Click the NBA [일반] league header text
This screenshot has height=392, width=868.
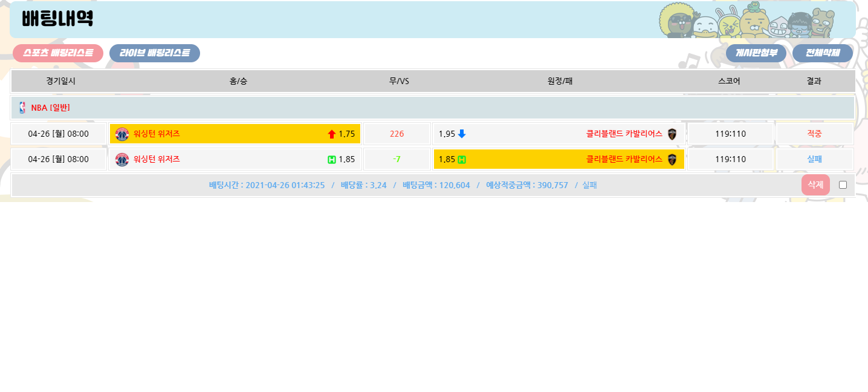click(x=50, y=108)
